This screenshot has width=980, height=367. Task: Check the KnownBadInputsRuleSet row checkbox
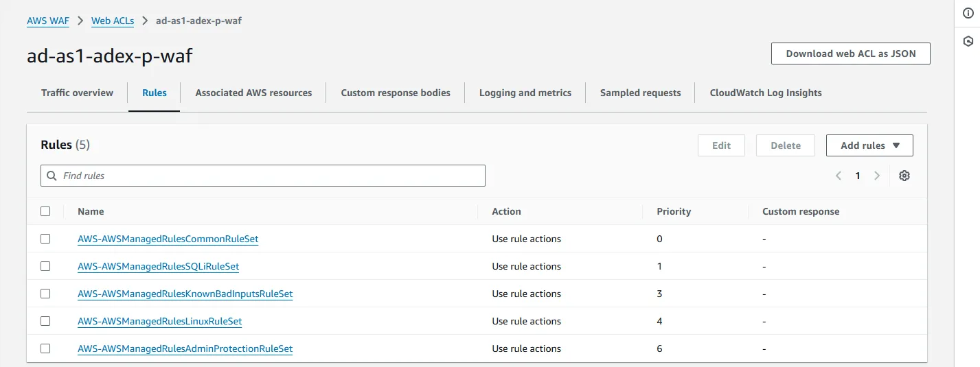pos(45,294)
